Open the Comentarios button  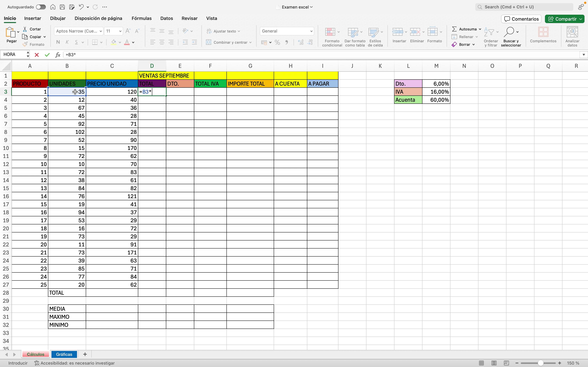pos(521,19)
